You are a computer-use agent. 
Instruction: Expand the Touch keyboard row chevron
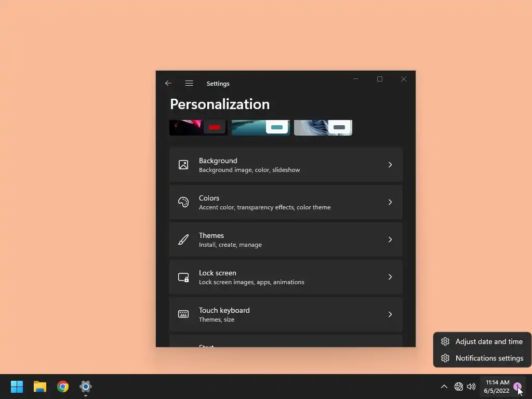390,314
